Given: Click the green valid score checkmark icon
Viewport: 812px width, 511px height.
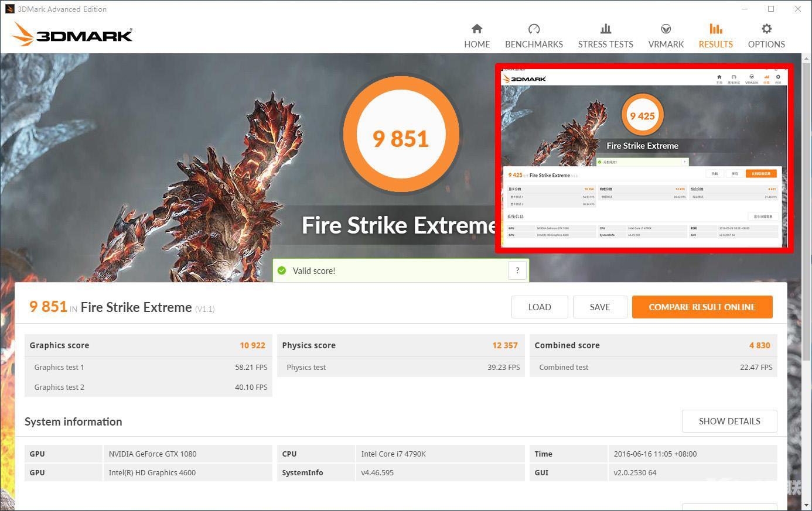Looking at the screenshot, I should click(x=282, y=270).
